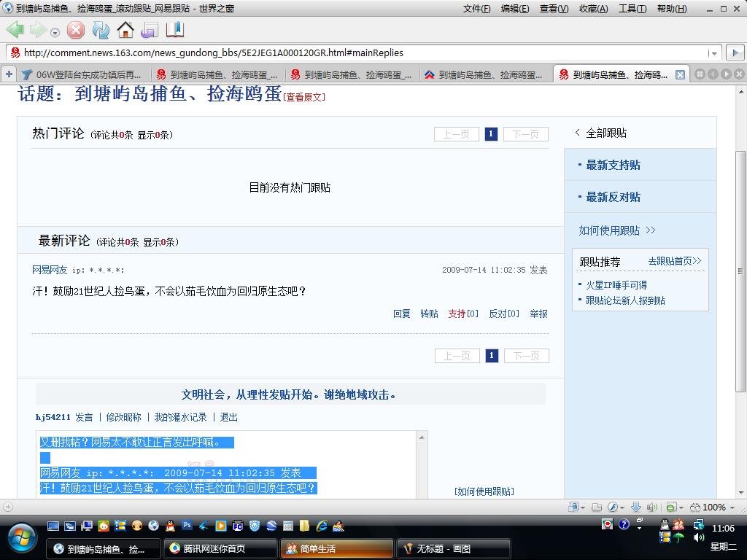Open a new tab with the plus icon
Viewport: 747px width, 560px height.
point(9,74)
